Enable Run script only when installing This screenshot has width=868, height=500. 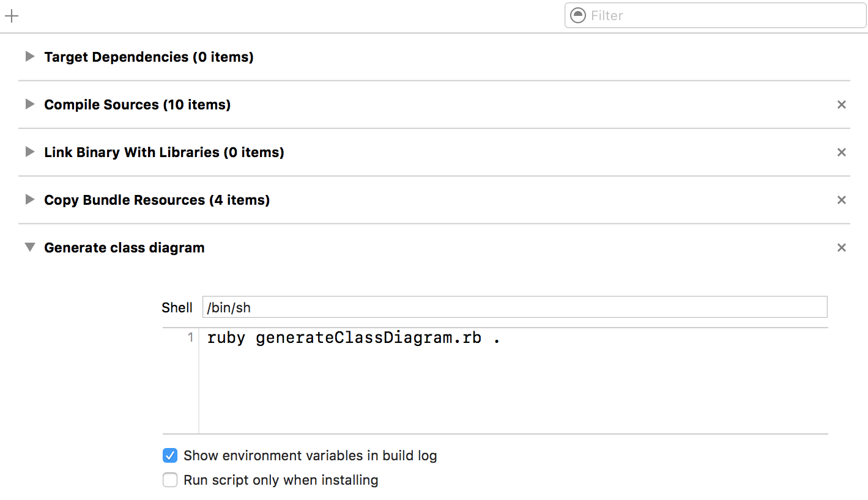point(170,480)
